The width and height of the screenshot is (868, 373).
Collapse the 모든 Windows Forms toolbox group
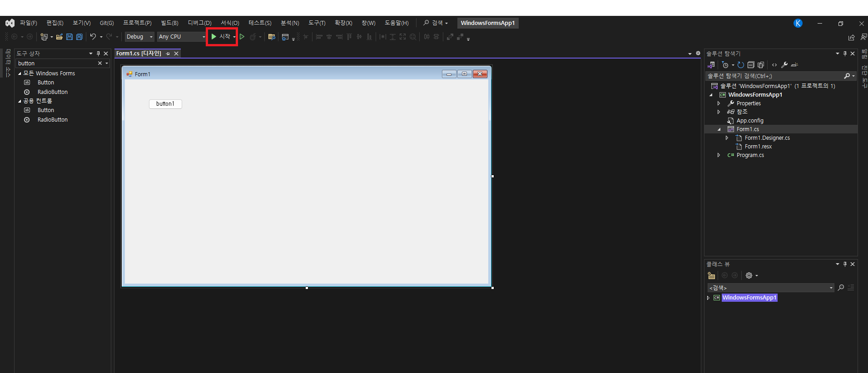pyautogui.click(x=20, y=74)
